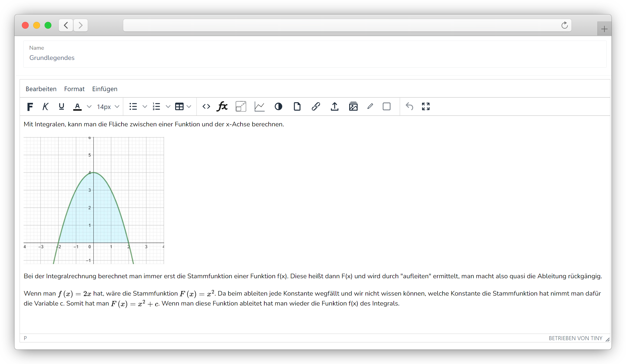
Task: Toggle underline formatting
Action: (61, 107)
